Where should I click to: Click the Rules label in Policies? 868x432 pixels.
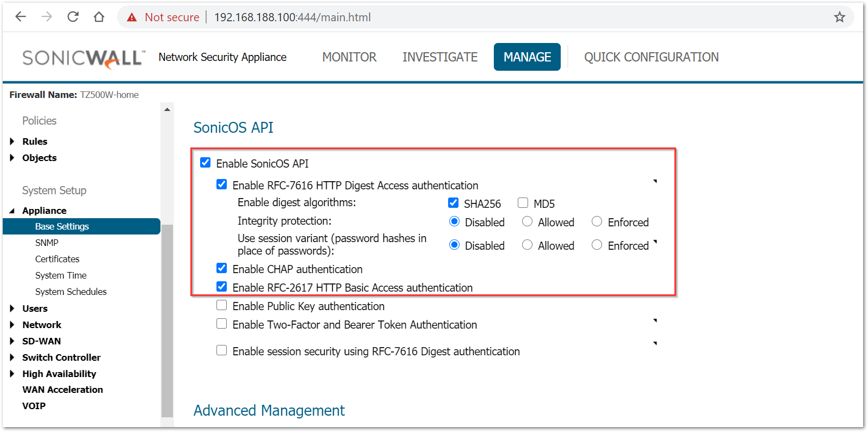(35, 141)
